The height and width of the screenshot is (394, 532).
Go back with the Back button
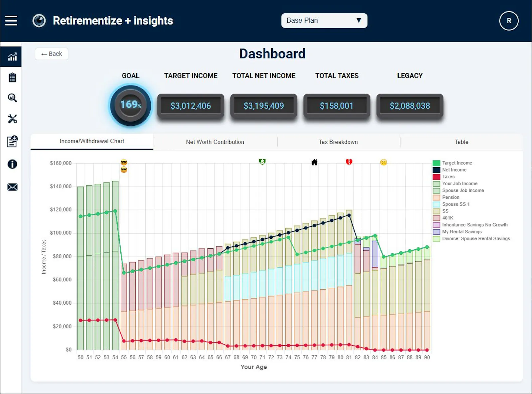[52, 54]
